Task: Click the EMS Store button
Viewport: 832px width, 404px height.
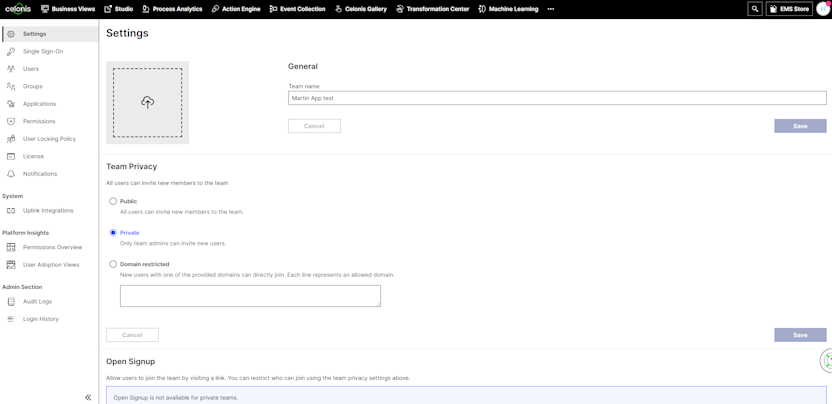Action: (789, 9)
